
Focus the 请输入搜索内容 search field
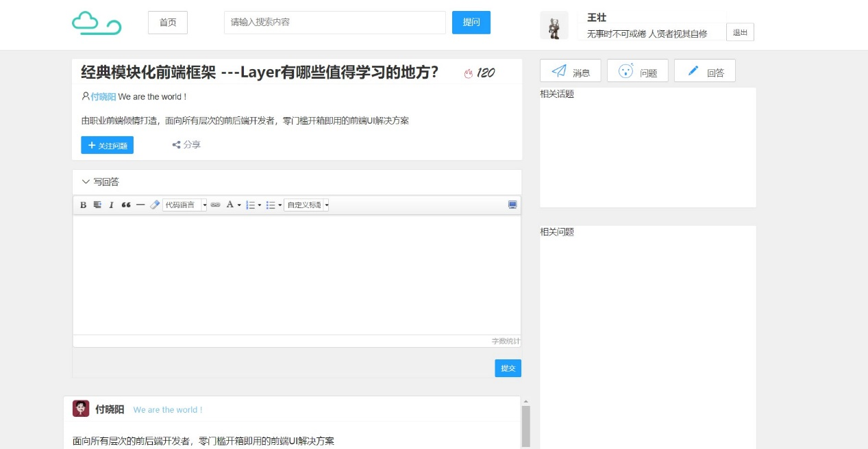(335, 23)
